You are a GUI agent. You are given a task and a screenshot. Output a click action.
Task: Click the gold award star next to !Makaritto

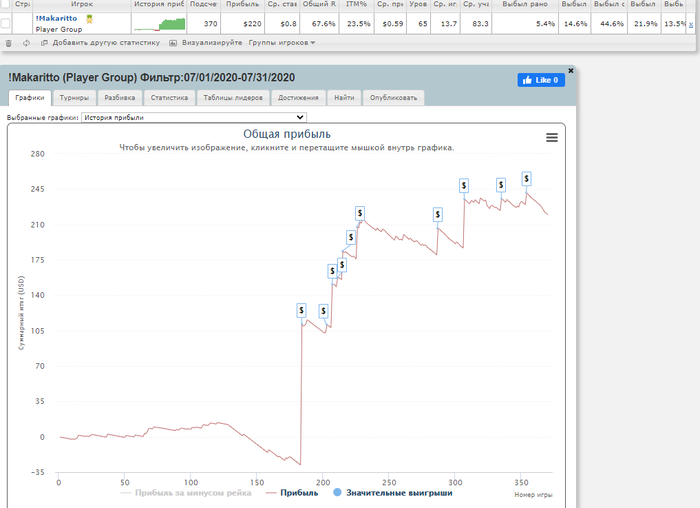(x=89, y=19)
